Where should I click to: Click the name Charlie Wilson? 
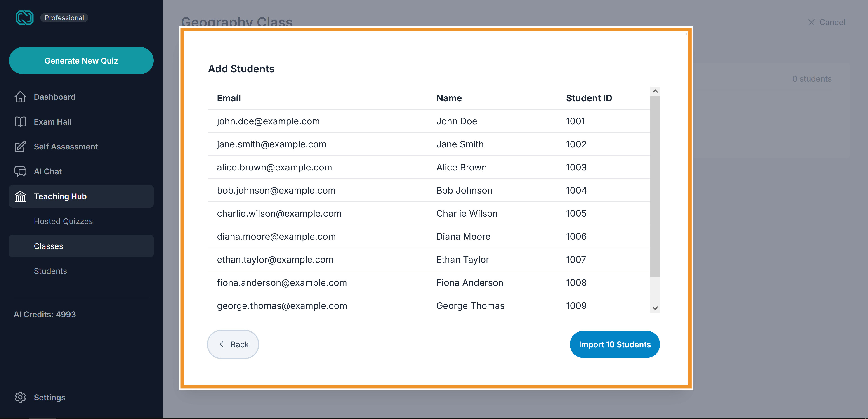click(x=467, y=213)
